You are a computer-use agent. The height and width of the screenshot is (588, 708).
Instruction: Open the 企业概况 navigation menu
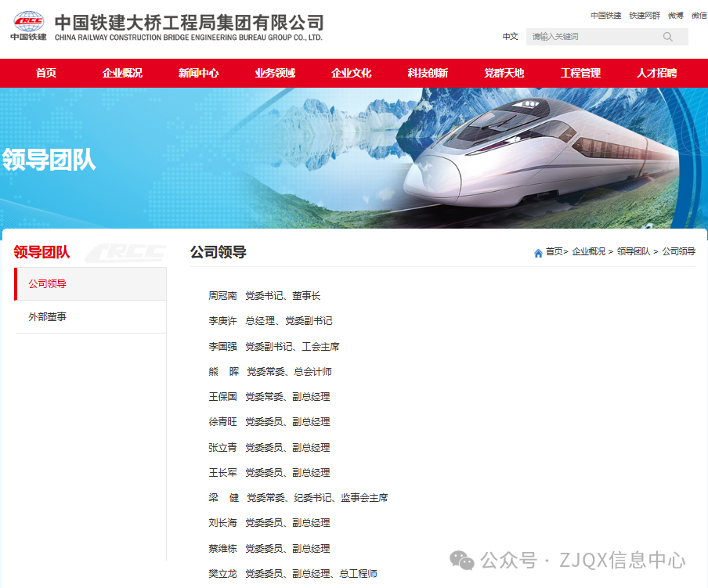pos(122,74)
